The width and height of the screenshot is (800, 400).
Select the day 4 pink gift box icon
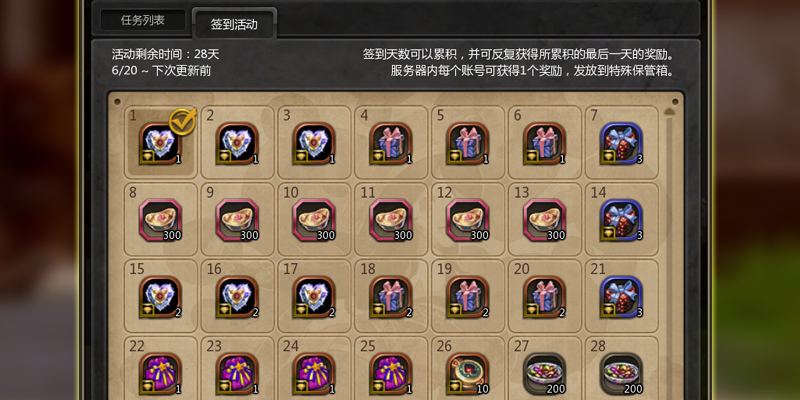(391, 143)
